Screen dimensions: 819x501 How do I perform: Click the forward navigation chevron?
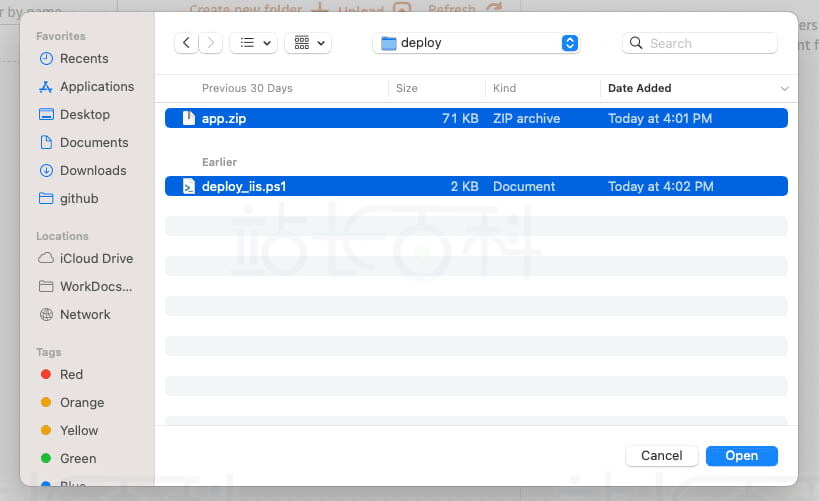(211, 43)
